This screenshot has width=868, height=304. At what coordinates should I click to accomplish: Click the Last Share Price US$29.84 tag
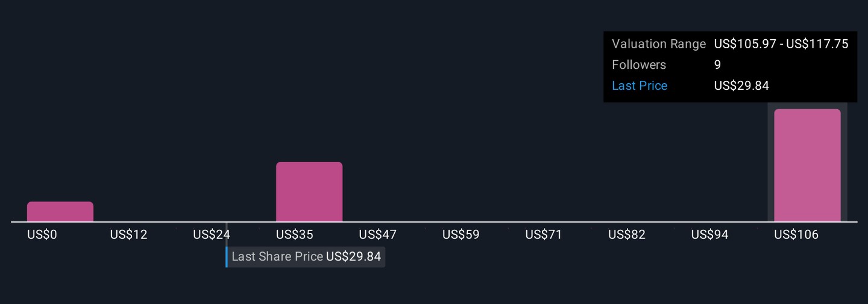tap(306, 257)
